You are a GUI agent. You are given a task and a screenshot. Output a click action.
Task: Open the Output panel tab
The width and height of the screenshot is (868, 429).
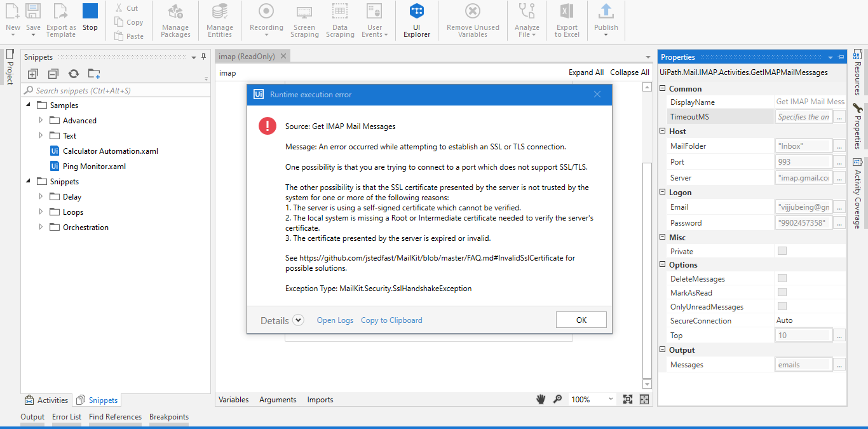coord(32,417)
